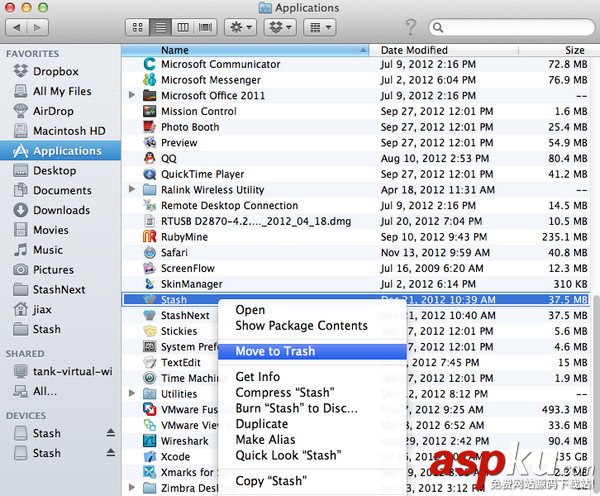600x496 pixels.
Task: Select Photo Booth app icon
Action: pos(149,127)
